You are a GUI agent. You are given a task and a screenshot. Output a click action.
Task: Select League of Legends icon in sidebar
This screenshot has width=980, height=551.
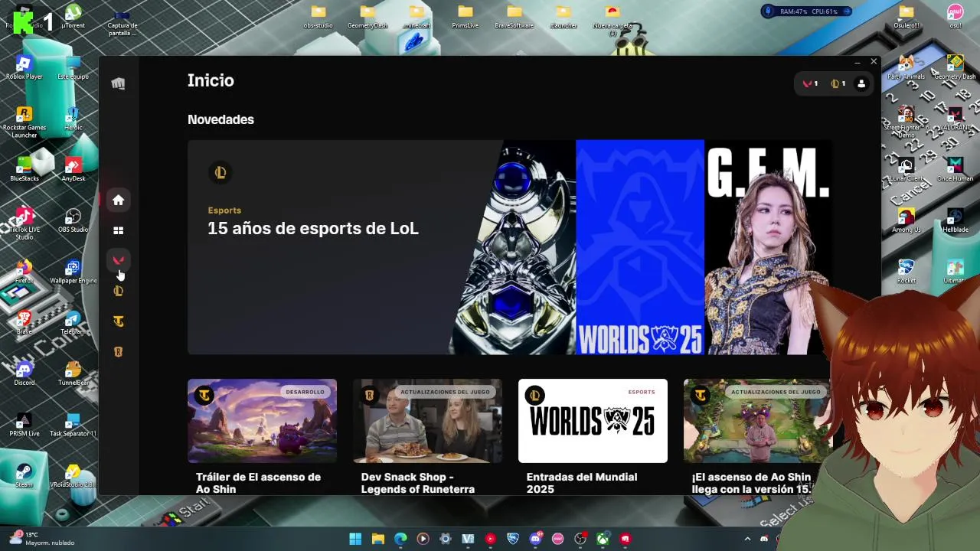(118, 291)
